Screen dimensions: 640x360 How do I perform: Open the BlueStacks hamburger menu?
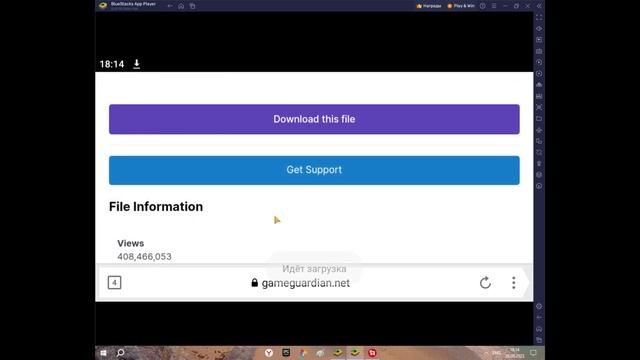(x=494, y=6)
